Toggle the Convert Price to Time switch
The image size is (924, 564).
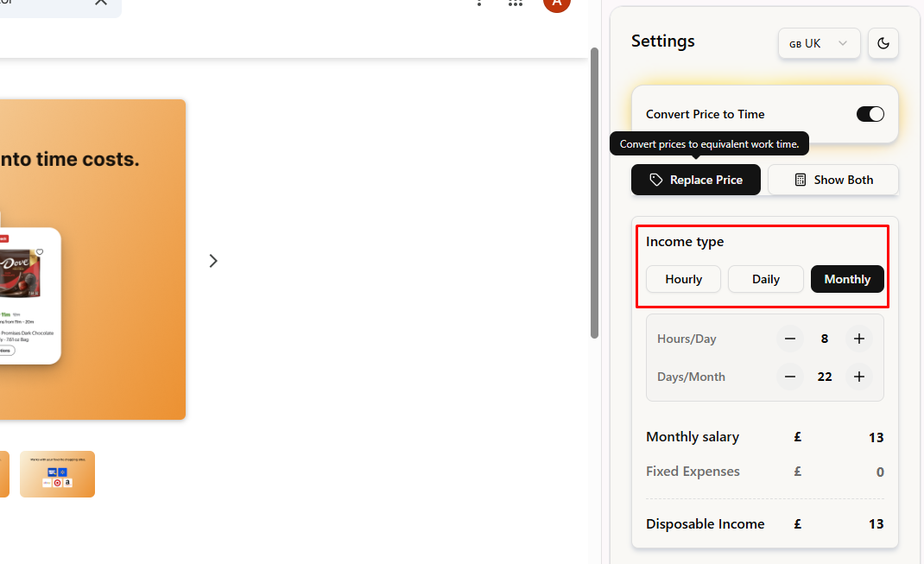[x=870, y=114]
